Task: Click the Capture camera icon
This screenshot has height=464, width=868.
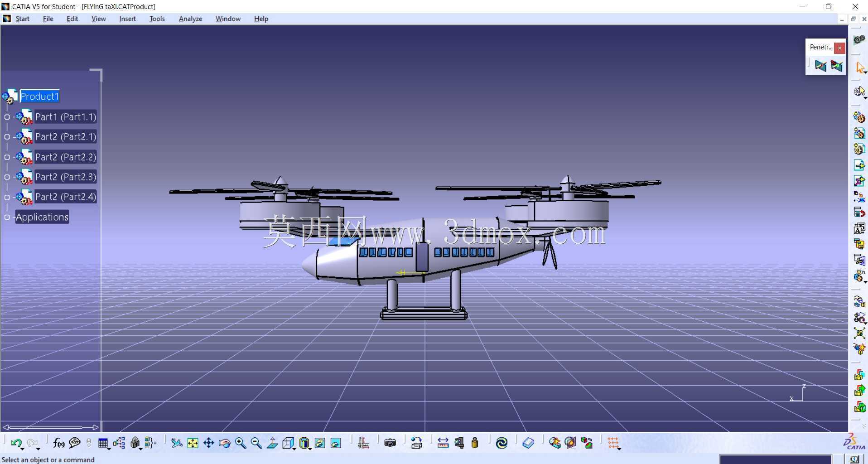Action: tap(390, 443)
